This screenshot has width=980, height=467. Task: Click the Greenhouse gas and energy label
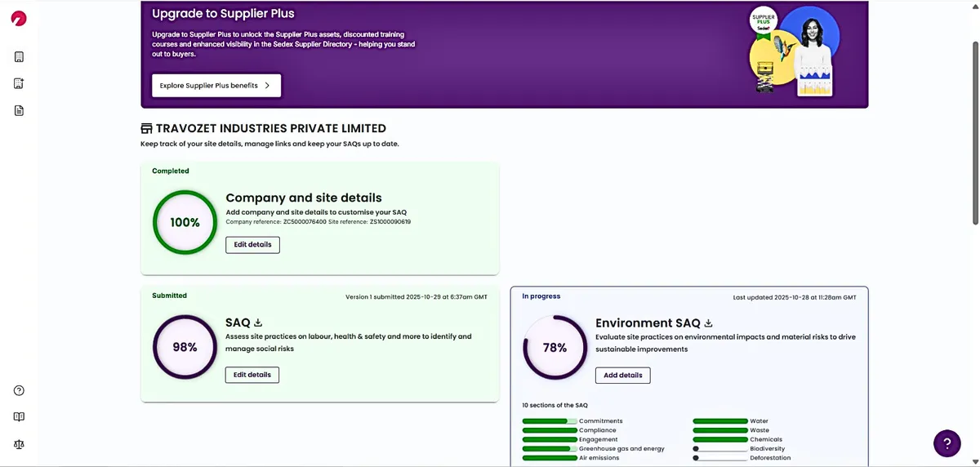click(621, 448)
